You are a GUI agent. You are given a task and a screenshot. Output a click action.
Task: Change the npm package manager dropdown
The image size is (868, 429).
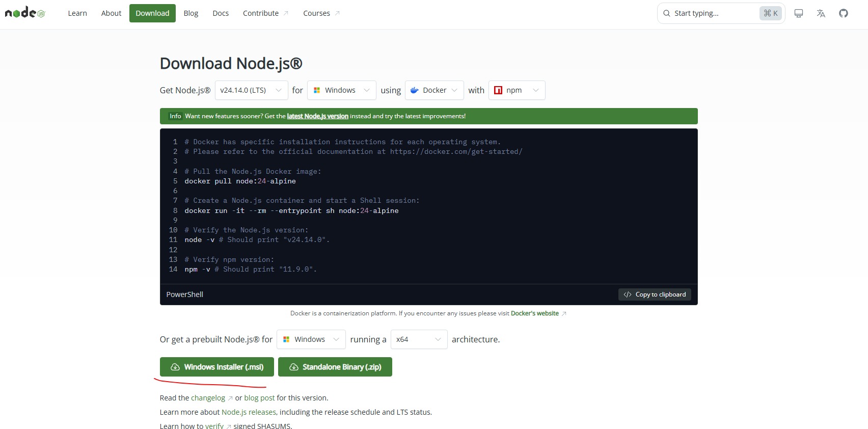pyautogui.click(x=517, y=90)
